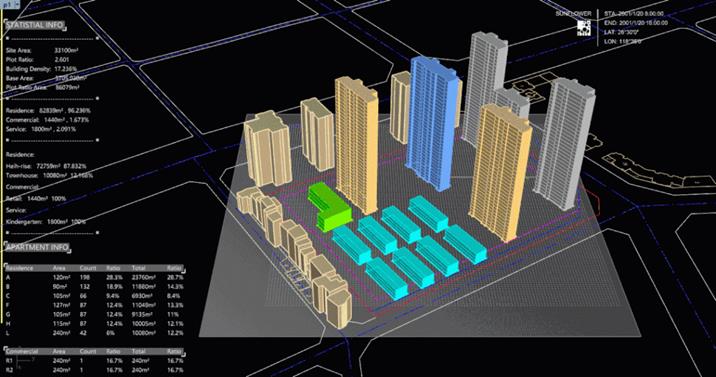Select the Kindergarten service entry
Viewport: 716px width, 377px height.
pyautogui.click(x=46, y=222)
